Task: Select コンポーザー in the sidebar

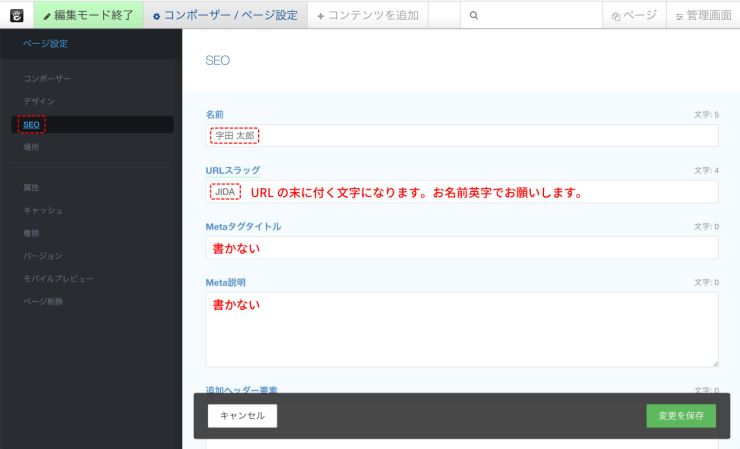Action: 47,78
